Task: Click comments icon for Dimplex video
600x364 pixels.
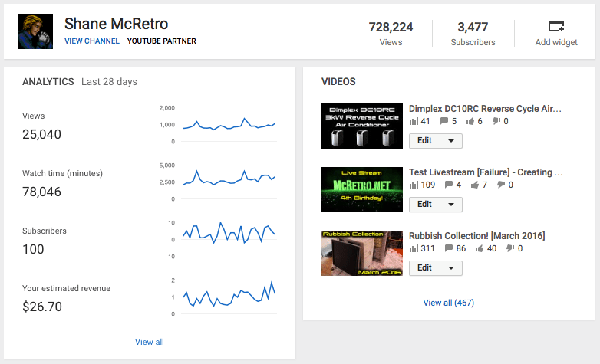Action: point(444,121)
